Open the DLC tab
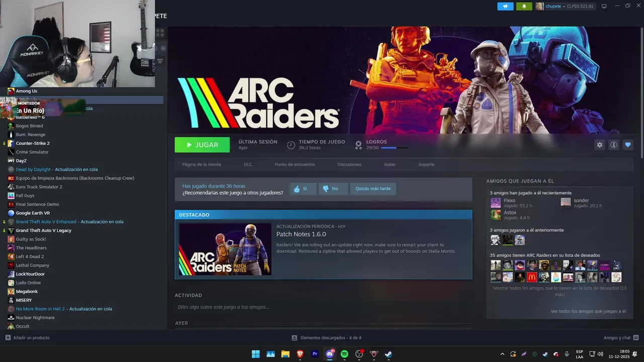Viewport: 644px width, 362px height. 248,164
